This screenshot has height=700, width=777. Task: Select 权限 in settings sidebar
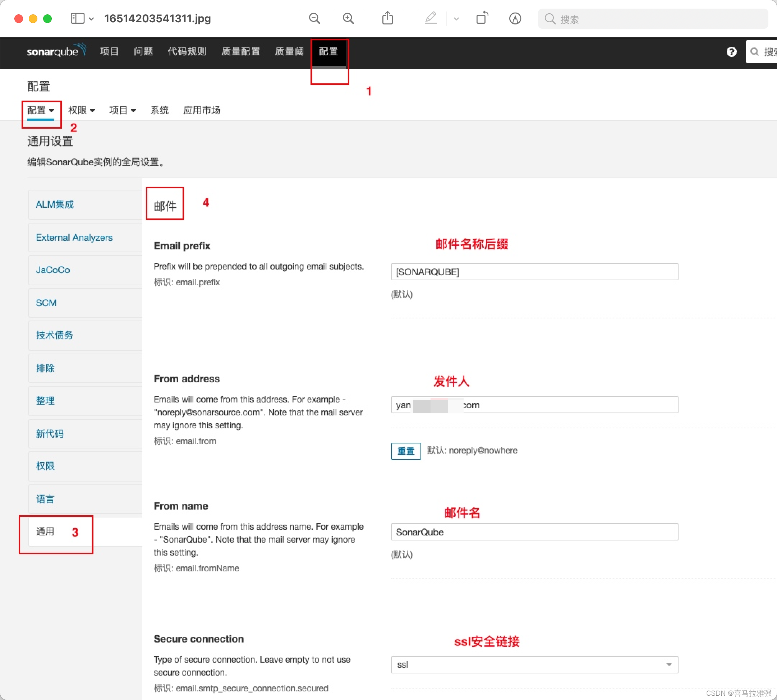click(85, 466)
